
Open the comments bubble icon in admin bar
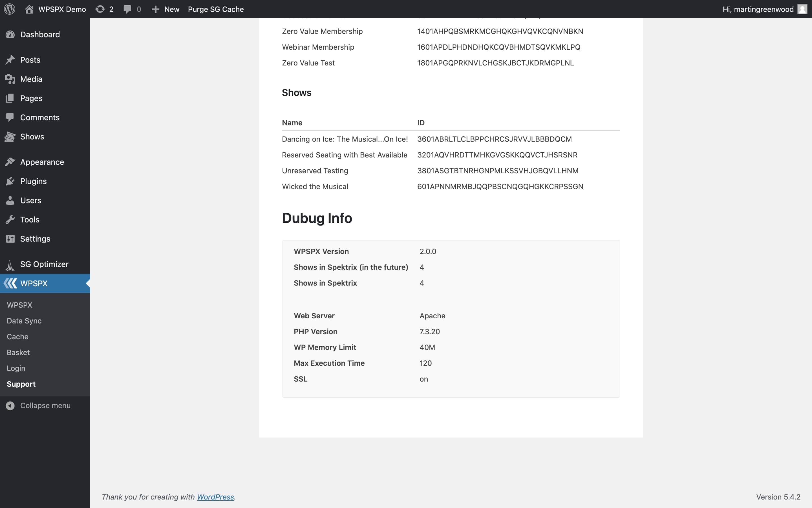pos(127,9)
